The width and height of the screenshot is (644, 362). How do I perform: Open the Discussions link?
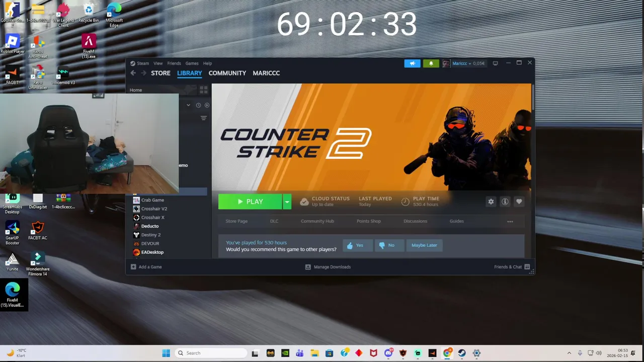(415, 221)
